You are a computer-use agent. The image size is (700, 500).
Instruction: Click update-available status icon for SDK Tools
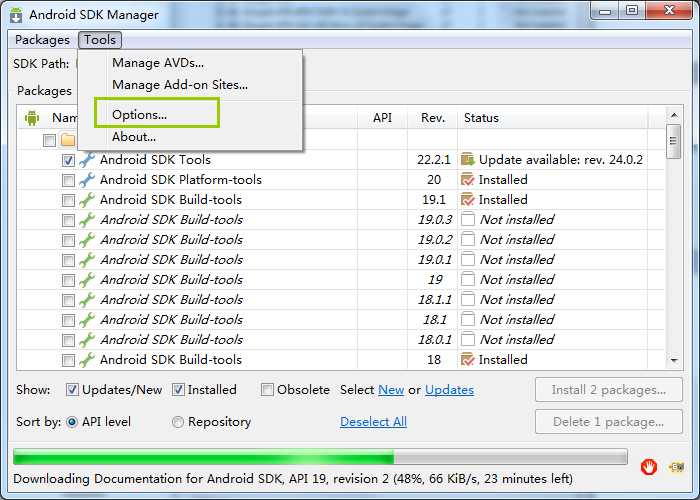click(467, 159)
